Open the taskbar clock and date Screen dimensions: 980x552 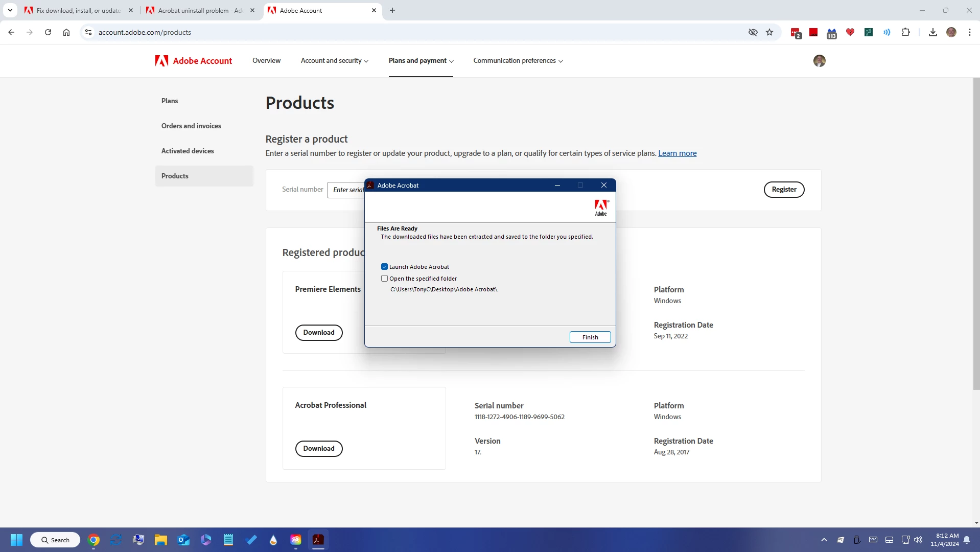(945, 540)
